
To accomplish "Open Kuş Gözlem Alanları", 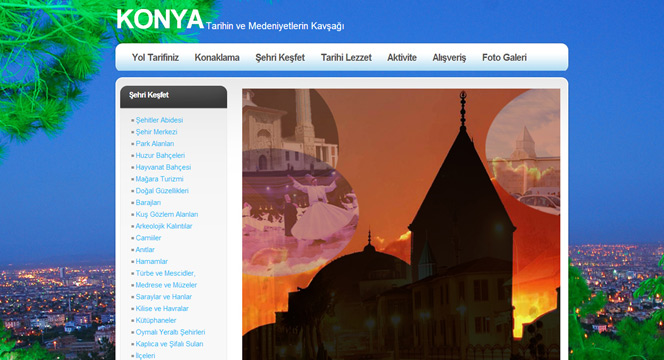I will [166, 215].
